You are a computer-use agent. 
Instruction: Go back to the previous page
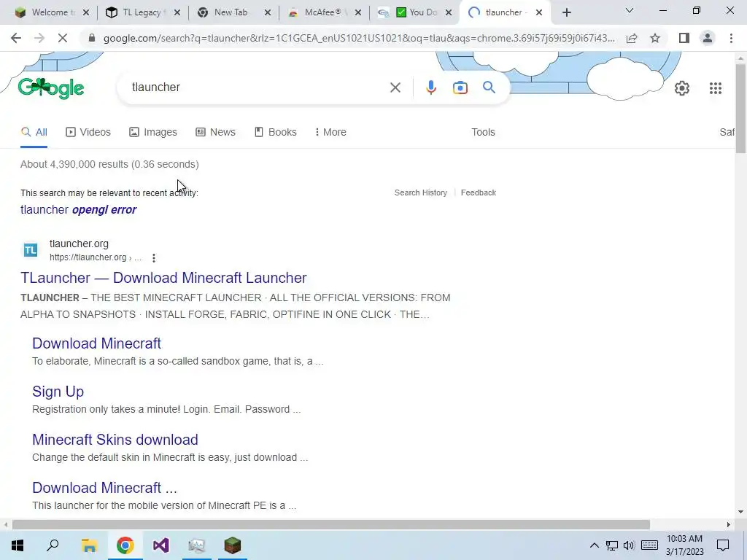16,38
